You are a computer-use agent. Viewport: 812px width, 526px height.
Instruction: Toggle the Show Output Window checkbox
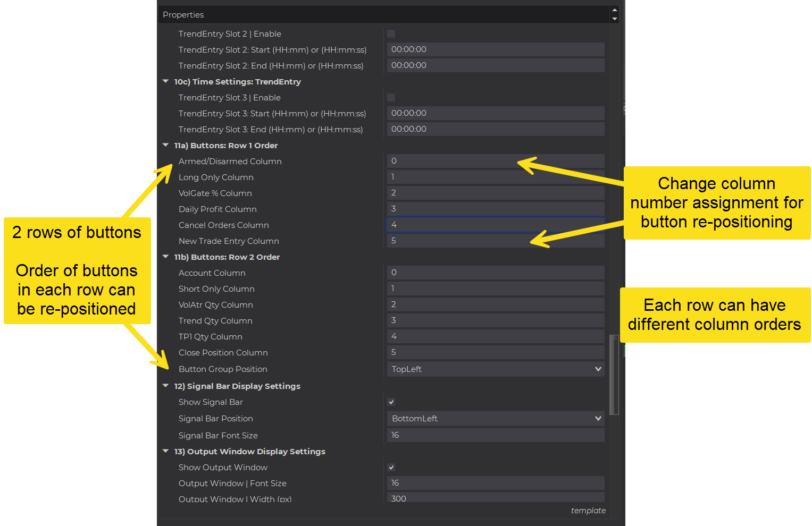click(x=391, y=468)
